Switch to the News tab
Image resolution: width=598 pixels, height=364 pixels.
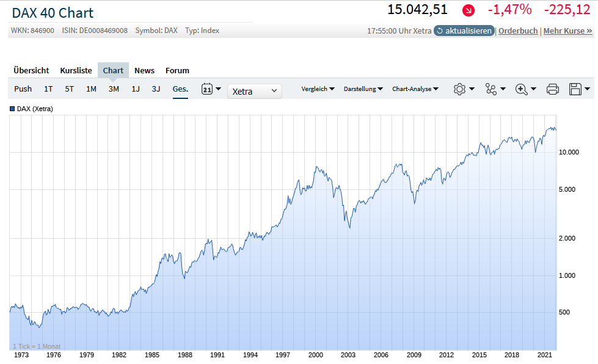(x=144, y=70)
